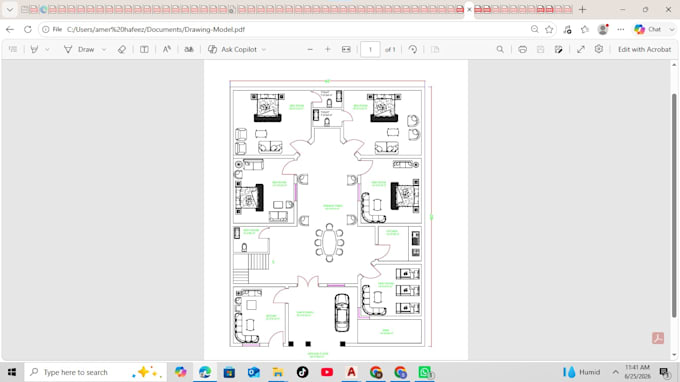
Task: Open TikTok from taskbar
Action: [302, 372]
